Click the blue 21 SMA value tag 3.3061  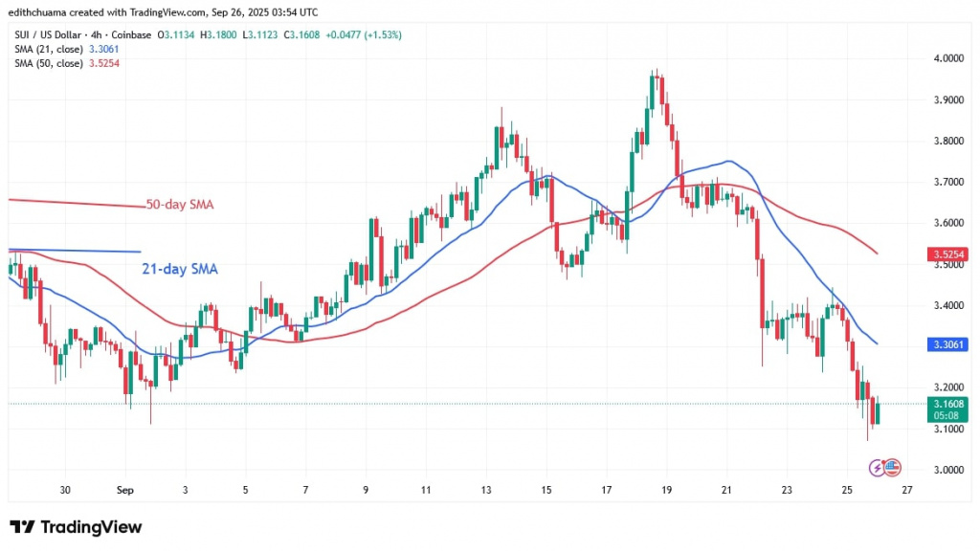point(945,343)
